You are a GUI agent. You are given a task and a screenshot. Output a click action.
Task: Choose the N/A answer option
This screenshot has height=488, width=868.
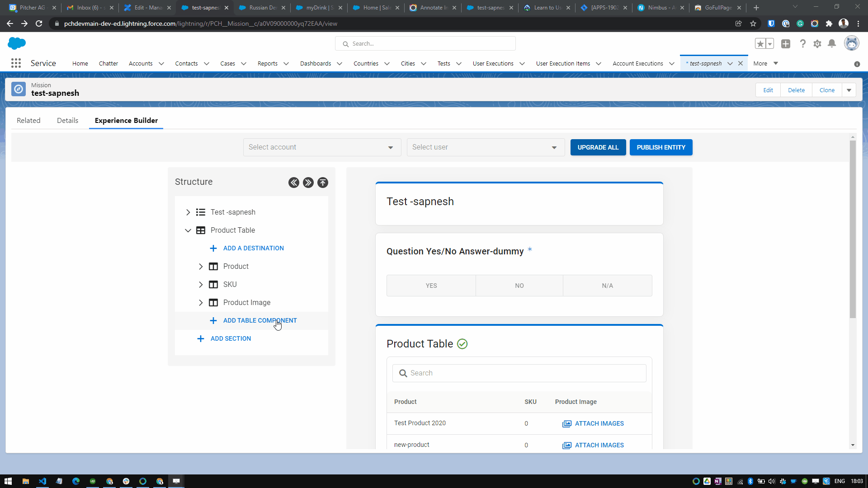pyautogui.click(x=607, y=286)
